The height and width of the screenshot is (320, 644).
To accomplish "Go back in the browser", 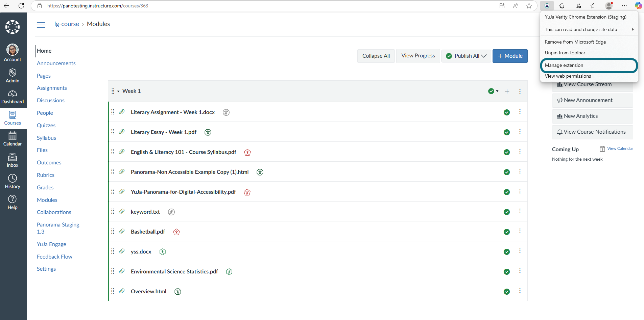I will coord(6,6).
